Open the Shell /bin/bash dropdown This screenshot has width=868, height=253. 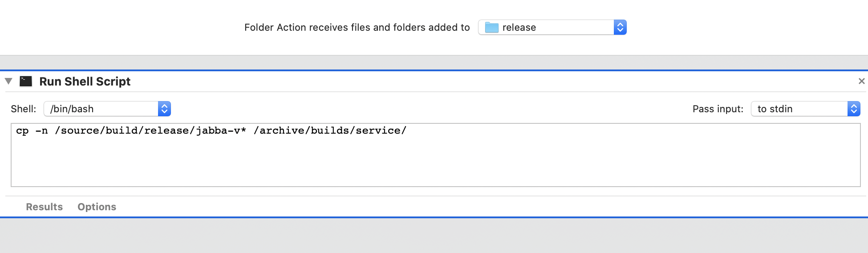point(107,109)
